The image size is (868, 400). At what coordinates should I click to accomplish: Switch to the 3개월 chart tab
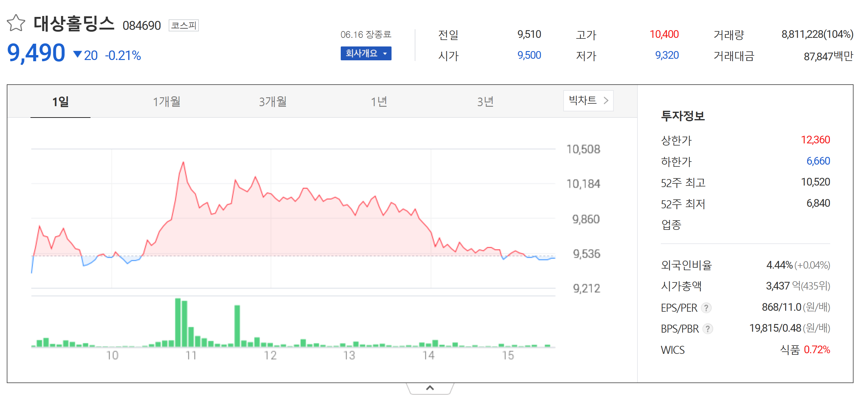tap(273, 101)
